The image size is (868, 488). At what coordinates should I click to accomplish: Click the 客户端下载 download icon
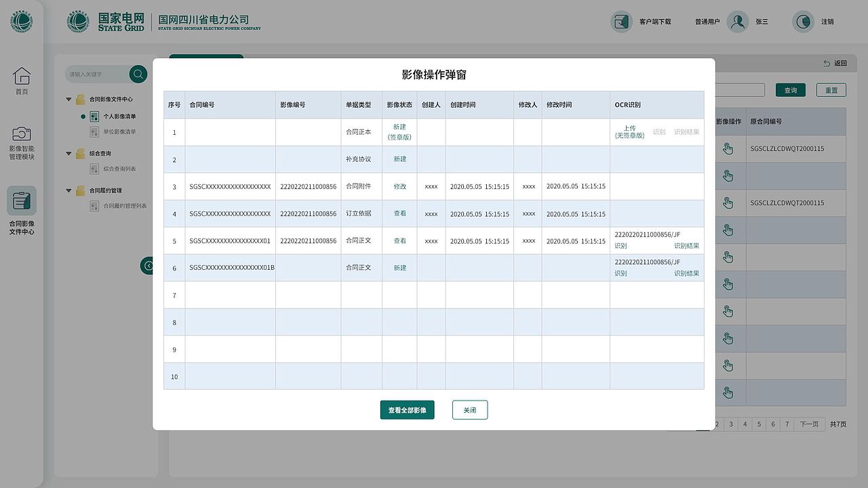[621, 22]
